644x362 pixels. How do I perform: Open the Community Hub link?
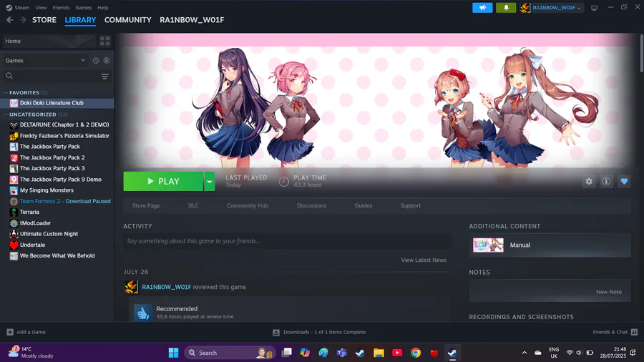pyautogui.click(x=248, y=205)
